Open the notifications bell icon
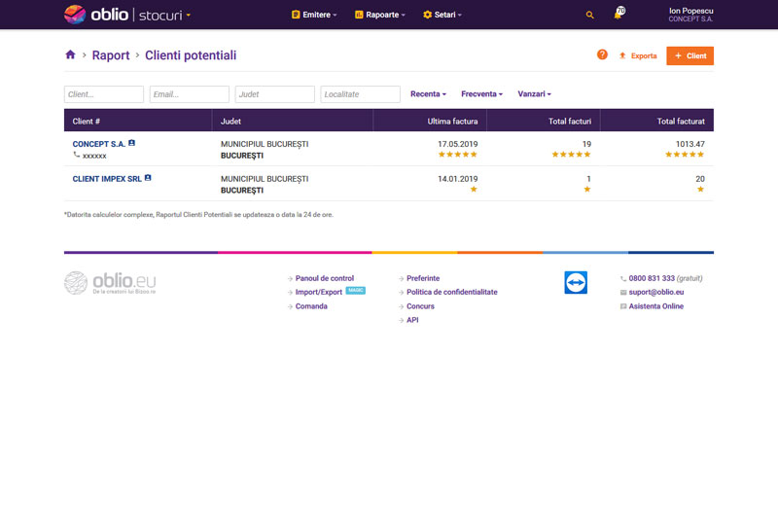 click(x=619, y=14)
